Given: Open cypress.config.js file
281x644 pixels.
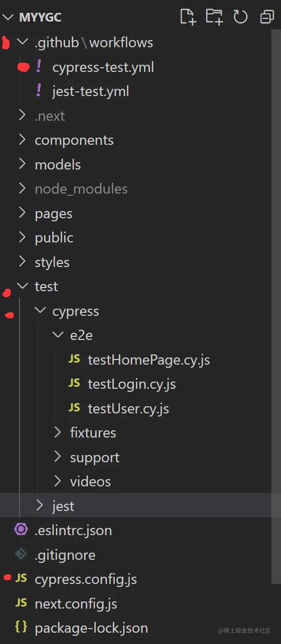Looking at the screenshot, I should pos(86,580).
